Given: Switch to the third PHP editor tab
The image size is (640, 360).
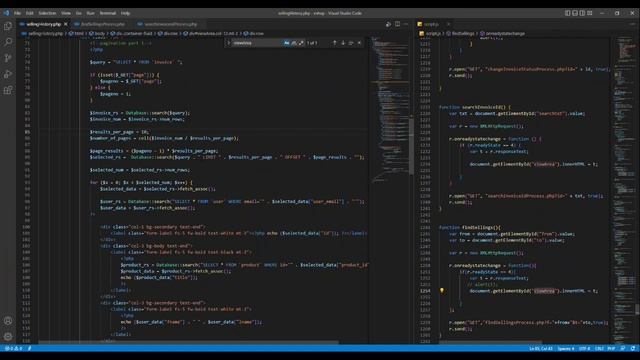Looking at the screenshot, I should pos(171,24).
